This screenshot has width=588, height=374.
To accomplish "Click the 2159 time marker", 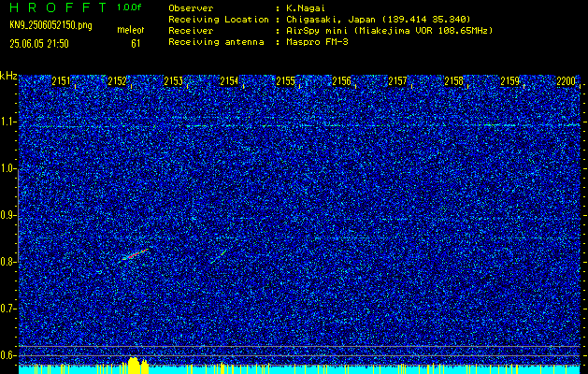I will pyautogui.click(x=510, y=81).
